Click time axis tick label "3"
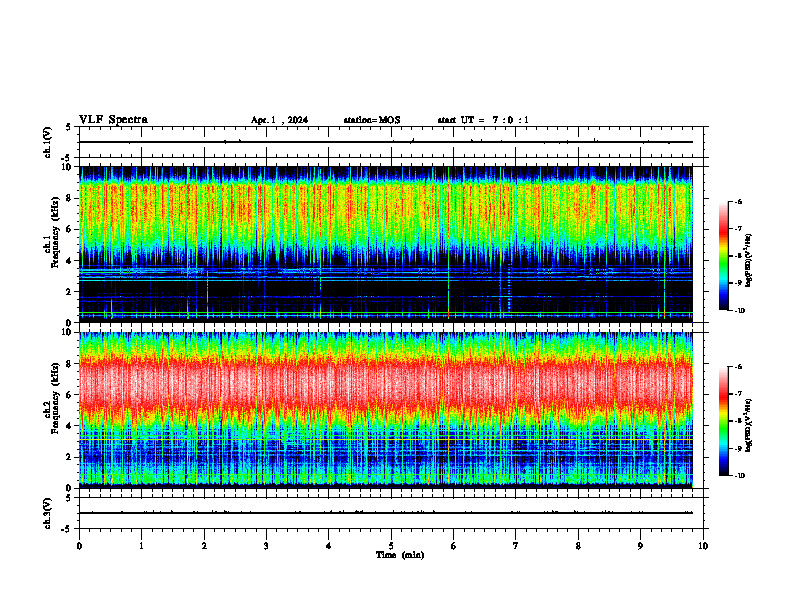 (266, 546)
